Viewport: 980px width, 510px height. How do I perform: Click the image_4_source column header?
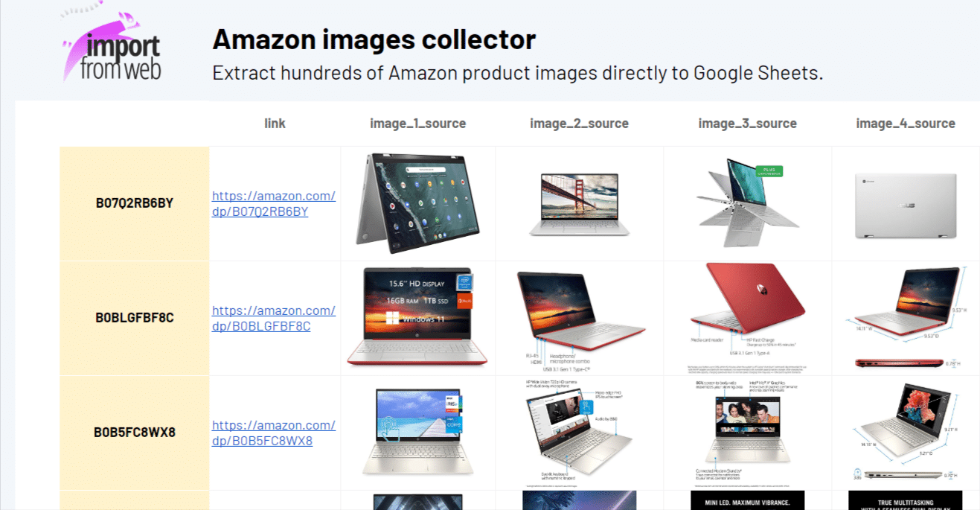[906, 124]
